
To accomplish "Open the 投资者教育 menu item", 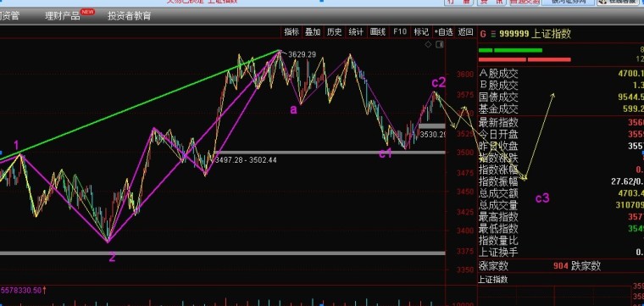I will point(130,16).
